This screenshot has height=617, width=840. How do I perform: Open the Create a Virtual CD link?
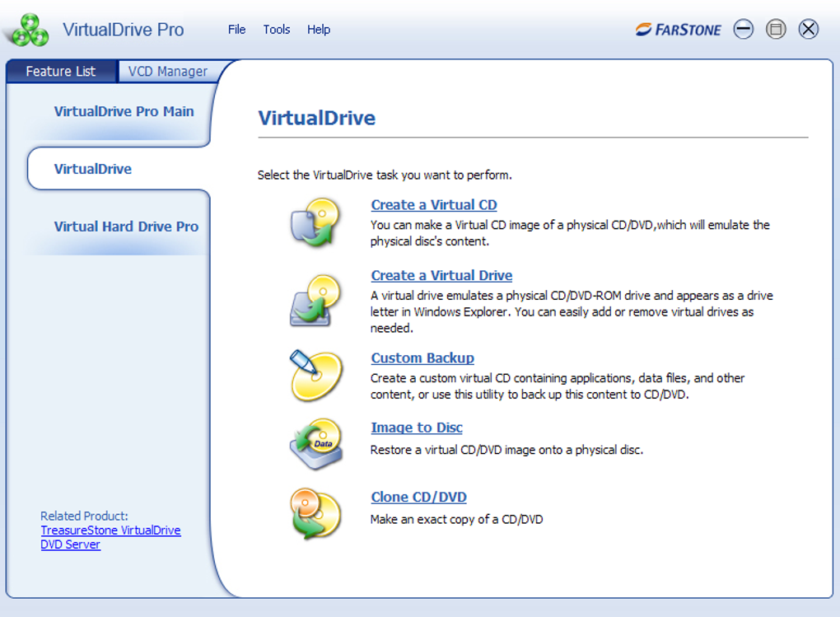(x=434, y=205)
